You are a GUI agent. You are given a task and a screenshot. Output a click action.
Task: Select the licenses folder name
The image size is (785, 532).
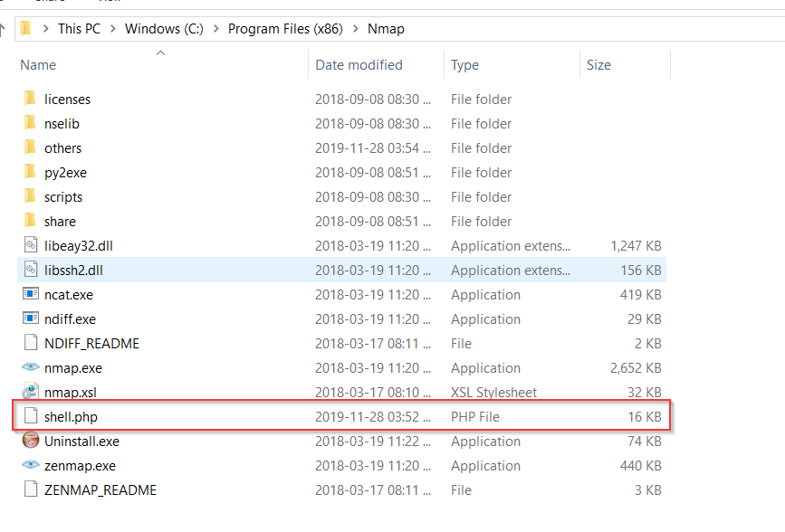tap(67, 100)
